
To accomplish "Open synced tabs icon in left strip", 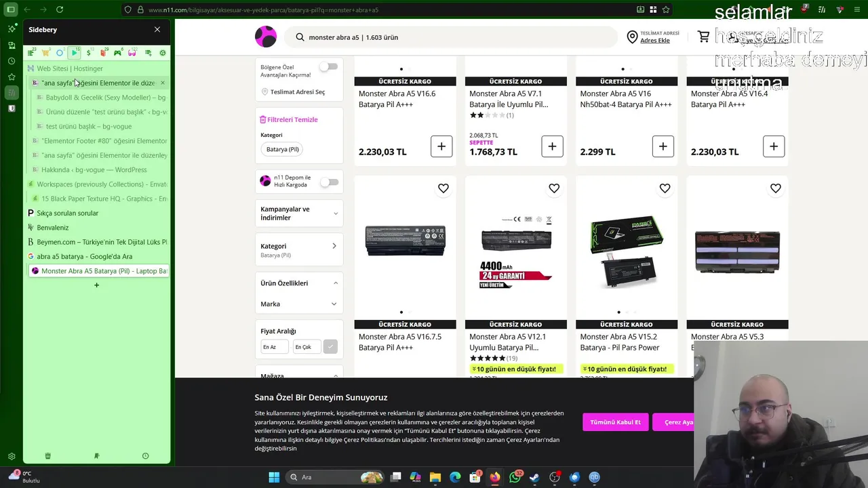I will pos(12,45).
